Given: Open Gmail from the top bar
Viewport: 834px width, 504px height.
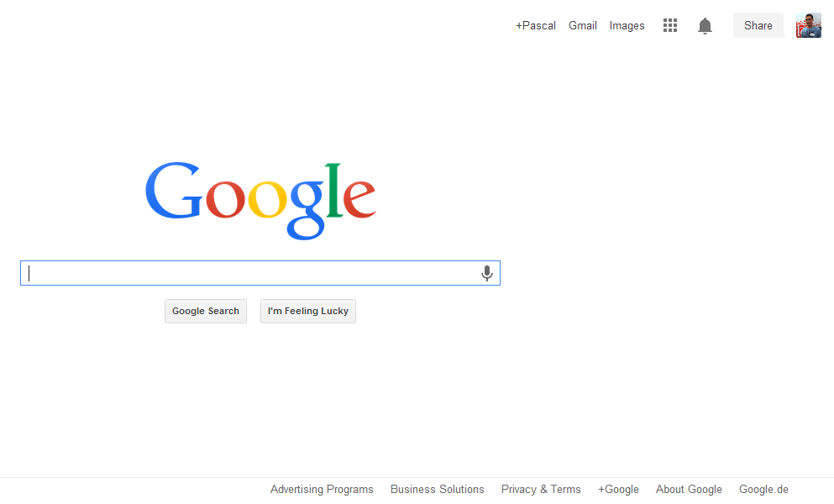Looking at the screenshot, I should click(582, 25).
